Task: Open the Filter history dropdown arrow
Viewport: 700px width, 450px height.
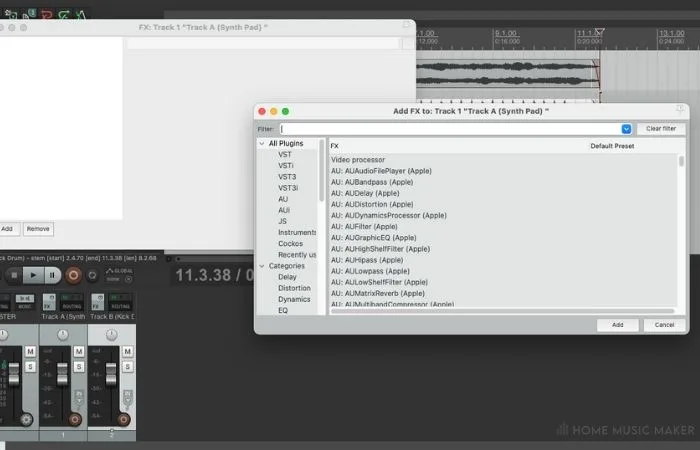Action: (626, 129)
